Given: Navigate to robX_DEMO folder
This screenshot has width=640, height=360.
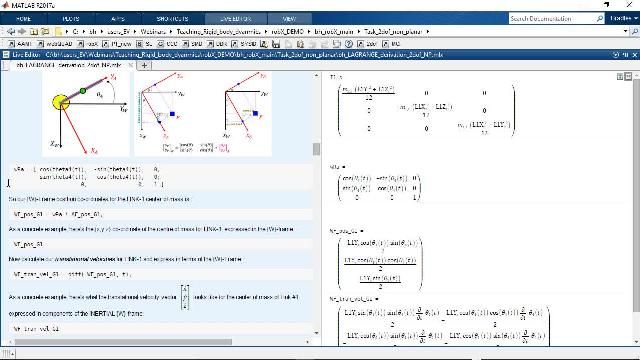Looking at the screenshot, I should tap(288, 31).
